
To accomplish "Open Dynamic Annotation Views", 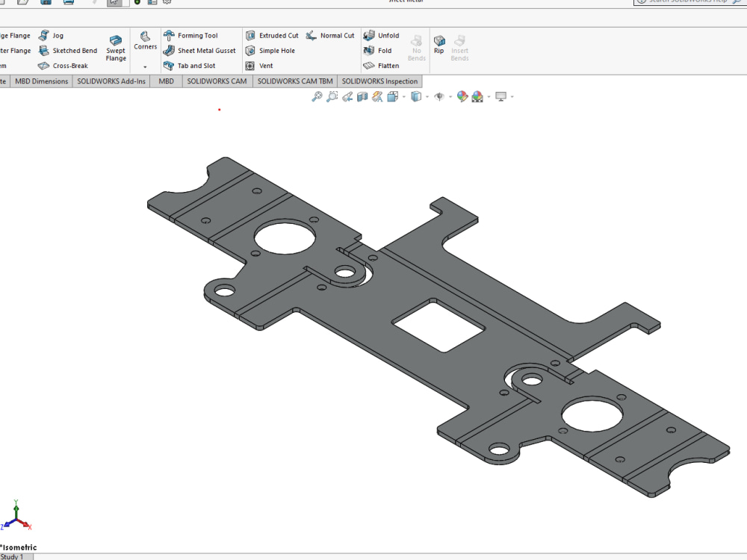I will (x=377, y=96).
